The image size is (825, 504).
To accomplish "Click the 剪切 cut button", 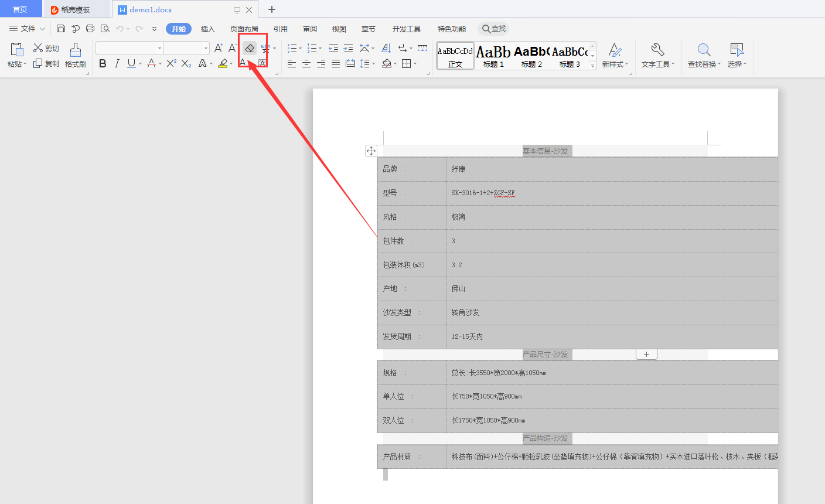I will 46,48.
